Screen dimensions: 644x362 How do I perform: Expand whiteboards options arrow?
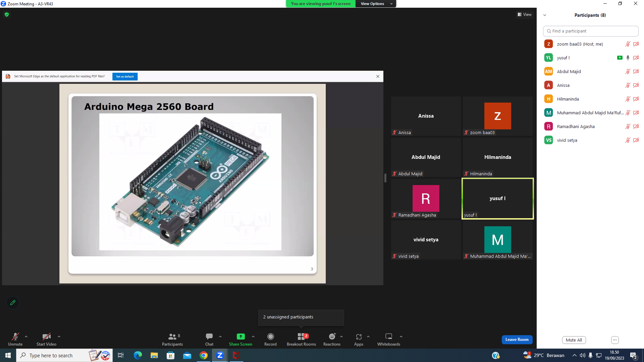point(401,337)
